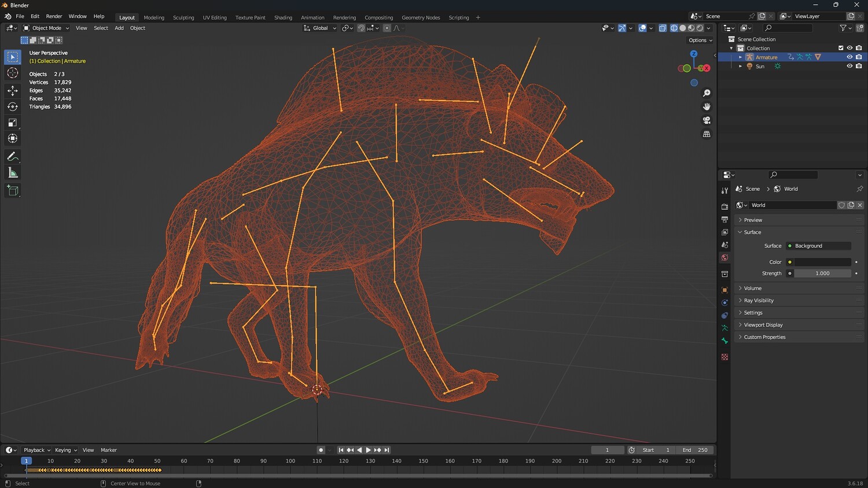Choose the Move tool

[x=13, y=90]
